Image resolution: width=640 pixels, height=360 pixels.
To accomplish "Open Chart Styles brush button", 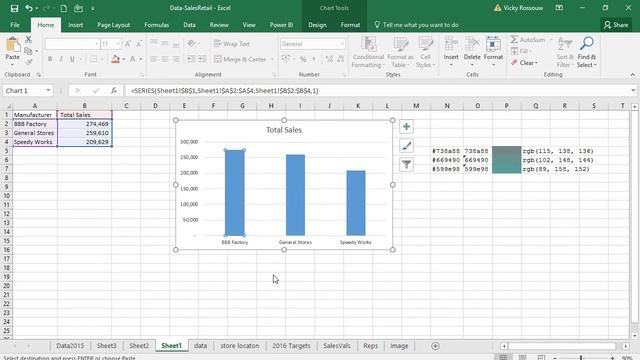I will pyautogui.click(x=406, y=146).
